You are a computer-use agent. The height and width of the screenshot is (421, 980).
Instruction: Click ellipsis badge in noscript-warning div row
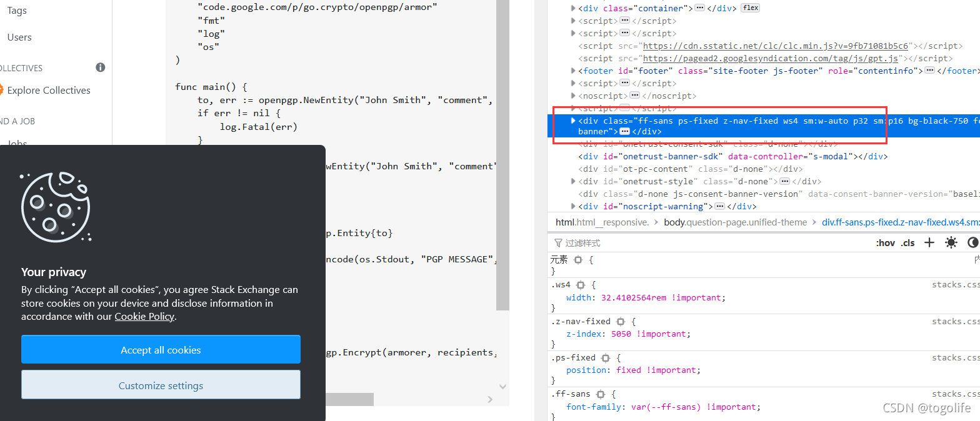click(x=720, y=206)
